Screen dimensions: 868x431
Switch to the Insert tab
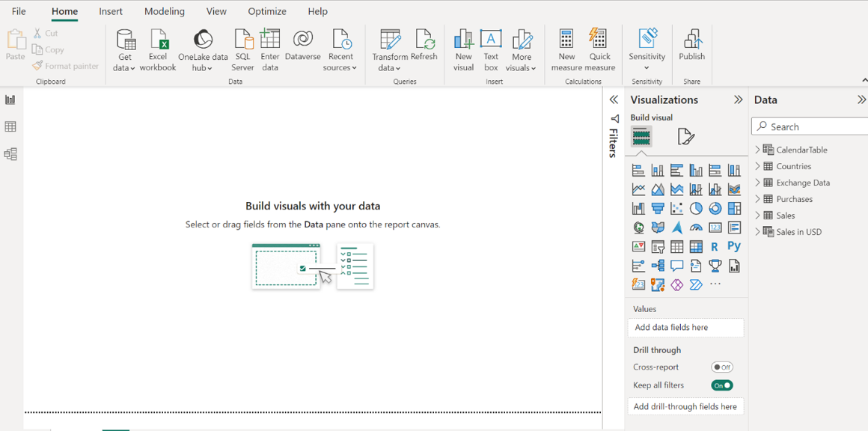tap(111, 11)
